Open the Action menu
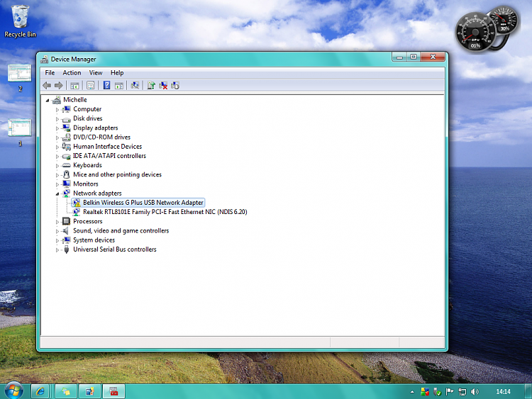The image size is (532, 399). 72,73
